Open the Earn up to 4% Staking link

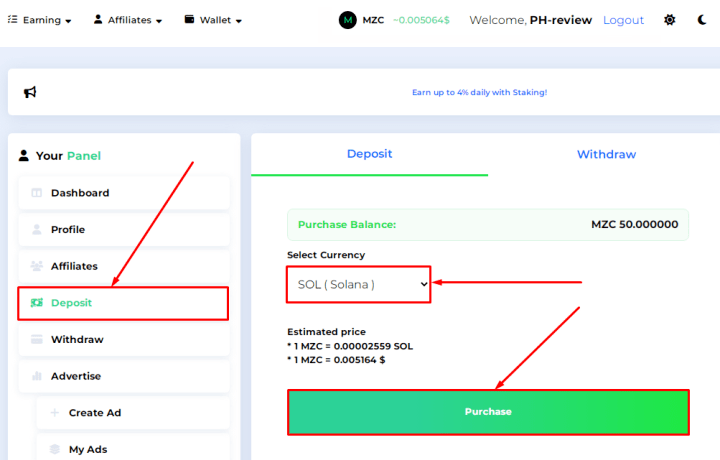coord(479,92)
